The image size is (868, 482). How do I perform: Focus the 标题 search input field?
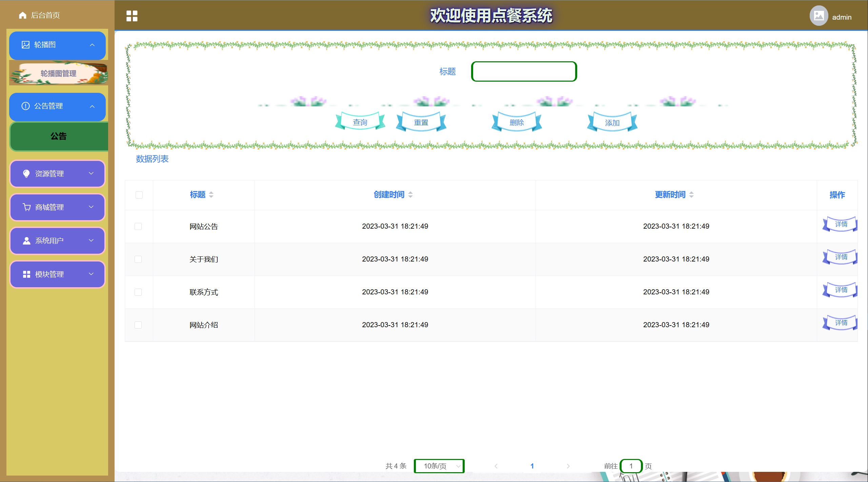(x=524, y=71)
